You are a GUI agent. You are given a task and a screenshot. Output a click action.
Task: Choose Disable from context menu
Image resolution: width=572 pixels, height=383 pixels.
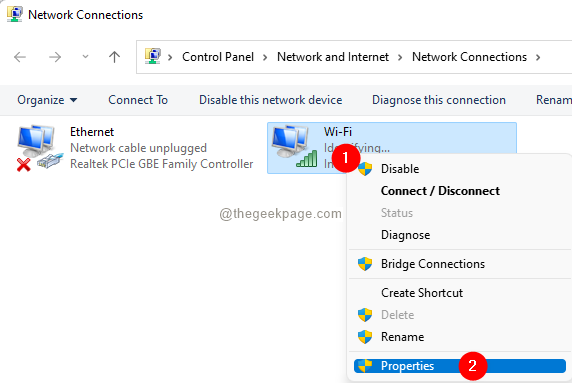(x=459, y=169)
